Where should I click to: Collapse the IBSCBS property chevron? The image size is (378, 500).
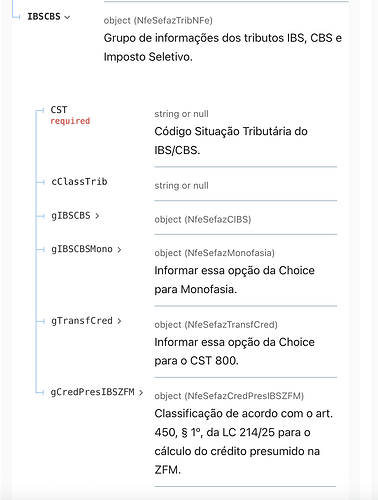point(67,17)
